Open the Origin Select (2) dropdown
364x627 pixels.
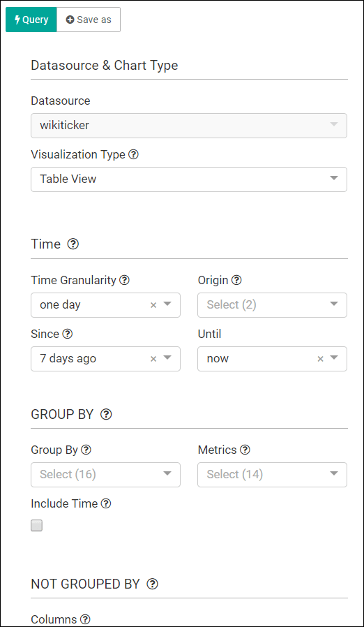click(272, 305)
